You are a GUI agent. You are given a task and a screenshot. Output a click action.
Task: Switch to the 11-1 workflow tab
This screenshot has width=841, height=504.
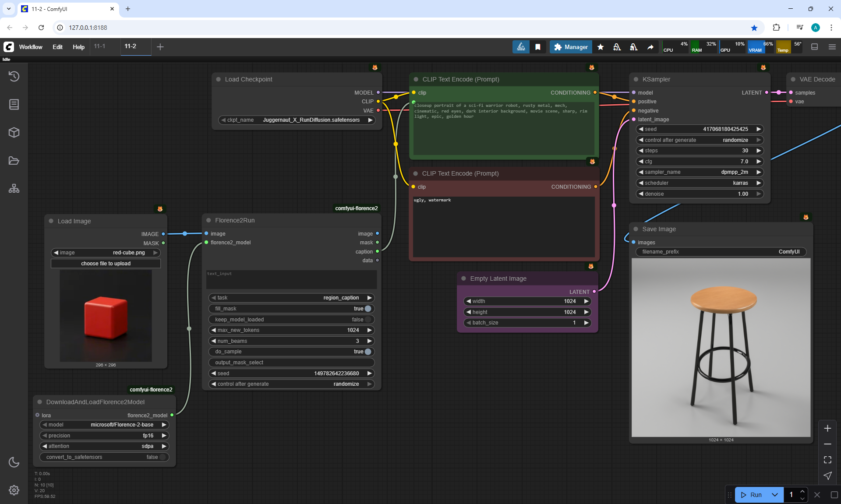coord(100,46)
